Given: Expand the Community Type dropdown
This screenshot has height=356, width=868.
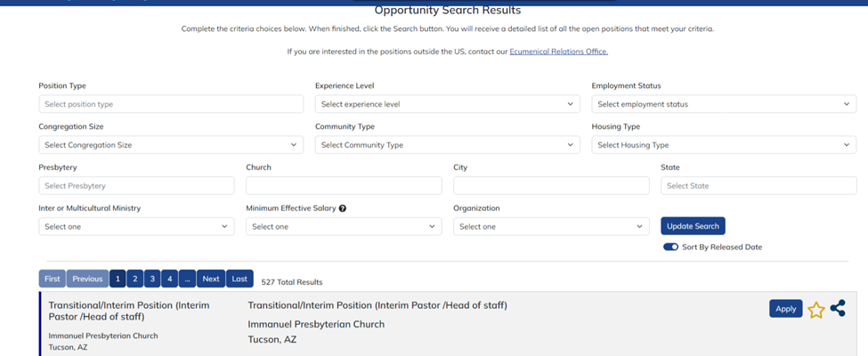Looking at the screenshot, I should coord(447,145).
